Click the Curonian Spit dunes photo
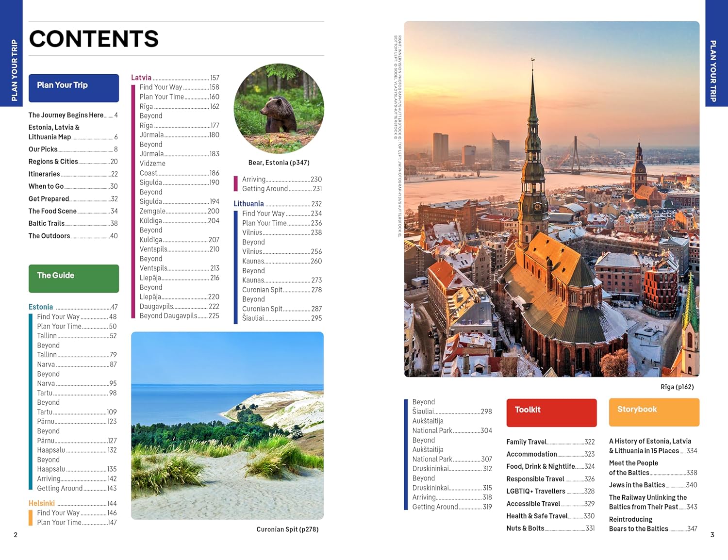The width and height of the screenshot is (728, 560). pyautogui.click(x=227, y=426)
